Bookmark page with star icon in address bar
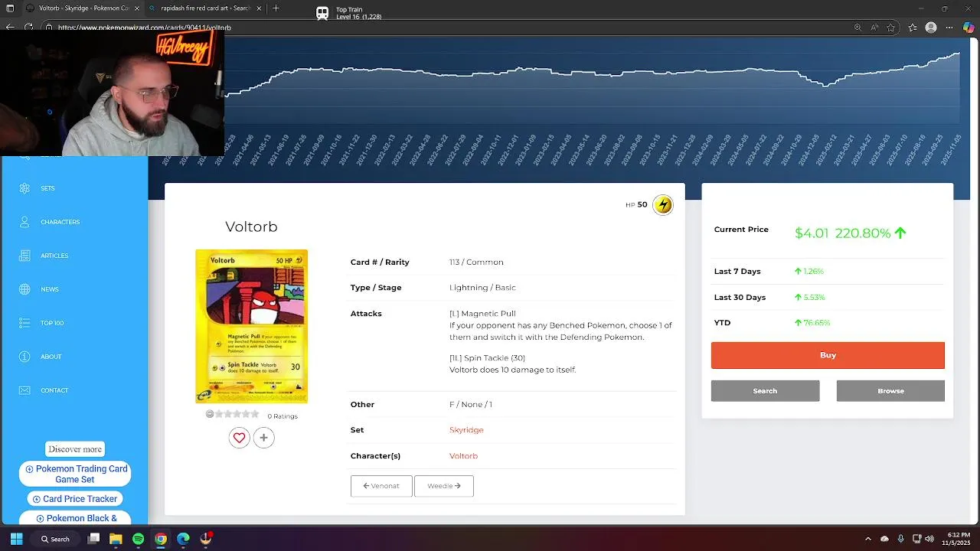 point(891,28)
